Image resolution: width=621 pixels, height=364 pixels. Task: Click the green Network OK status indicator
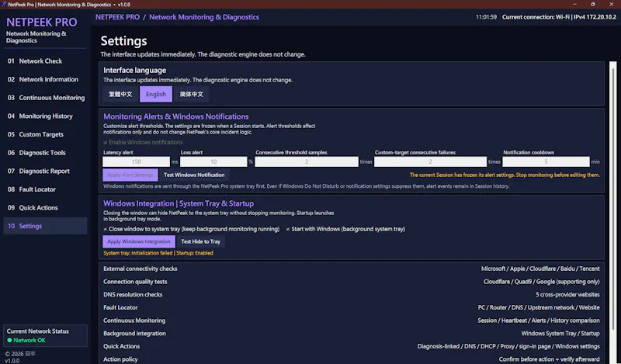tap(9, 340)
